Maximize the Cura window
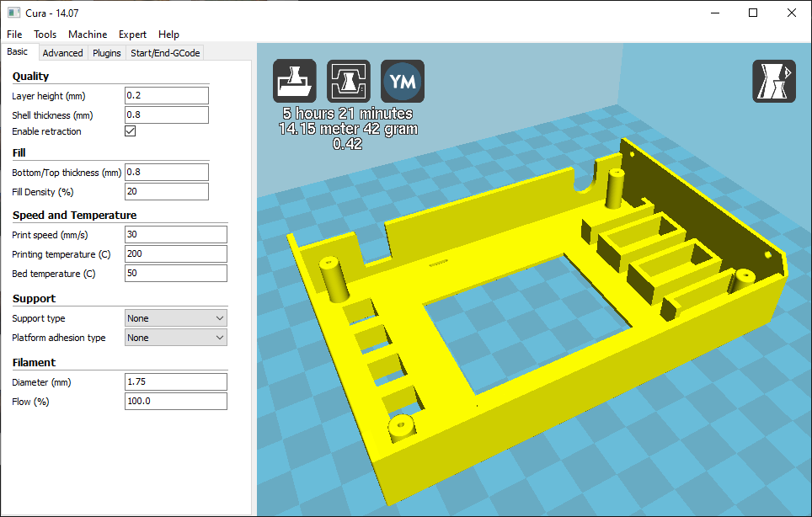 tap(754, 13)
